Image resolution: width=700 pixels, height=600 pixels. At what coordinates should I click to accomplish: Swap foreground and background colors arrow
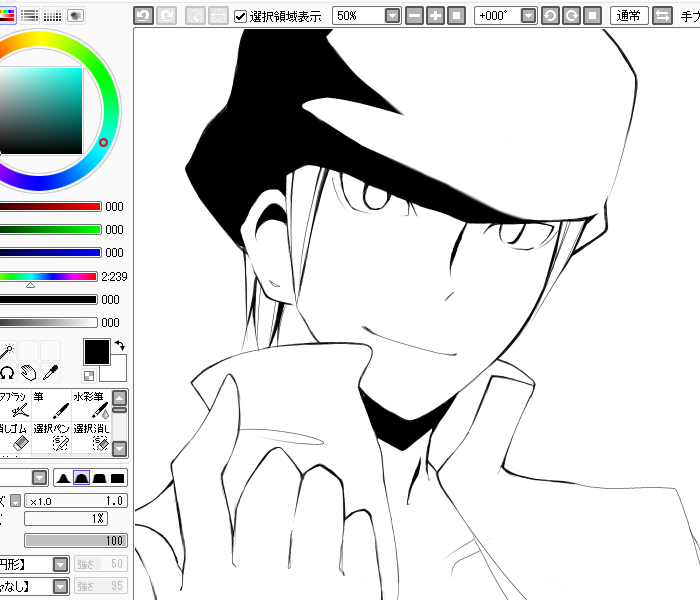pyautogui.click(x=119, y=345)
